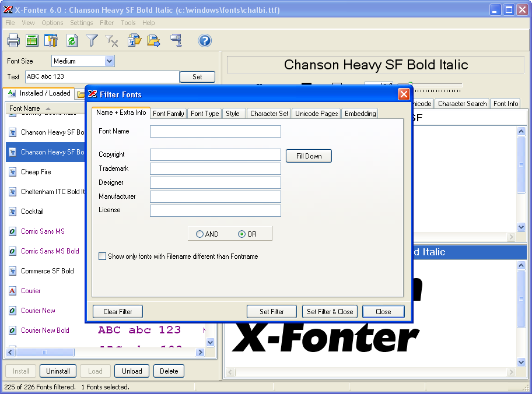The width and height of the screenshot is (532, 394).
Task: Click the Set Filter button
Action: 271,311
